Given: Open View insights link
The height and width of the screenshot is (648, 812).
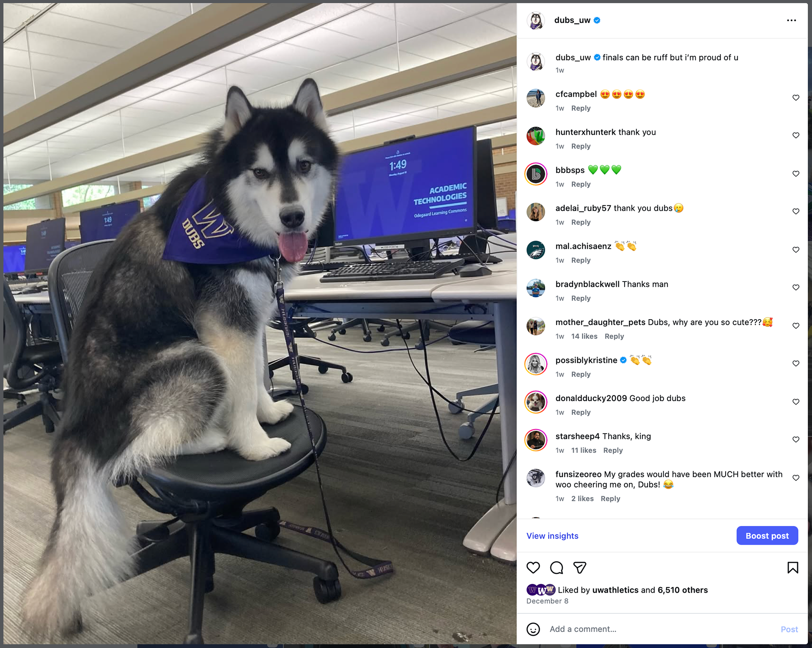Looking at the screenshot, I should coord(552,536).
